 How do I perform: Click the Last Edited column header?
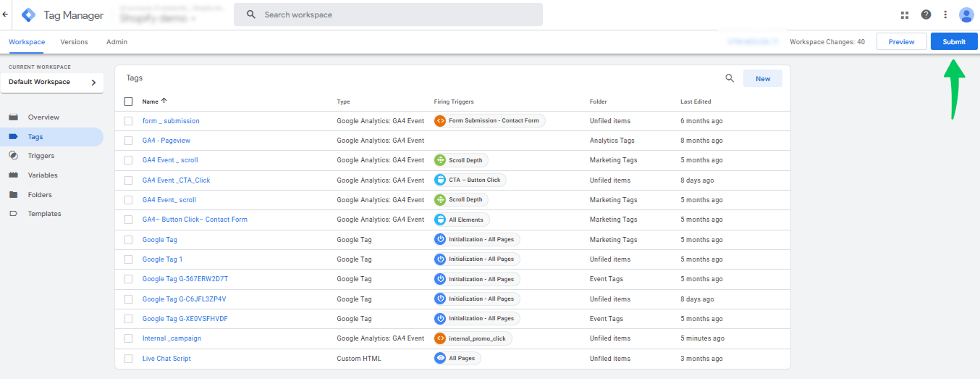[696, 101]
